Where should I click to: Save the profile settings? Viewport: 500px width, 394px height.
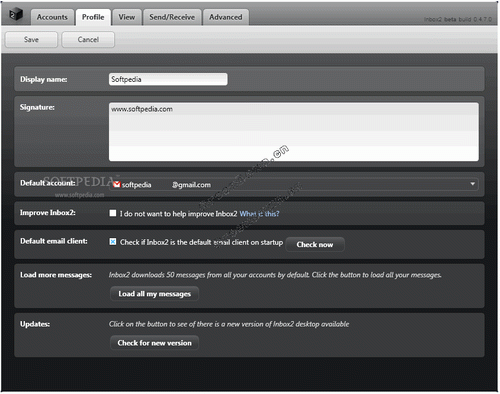click(x=31, y=39)
